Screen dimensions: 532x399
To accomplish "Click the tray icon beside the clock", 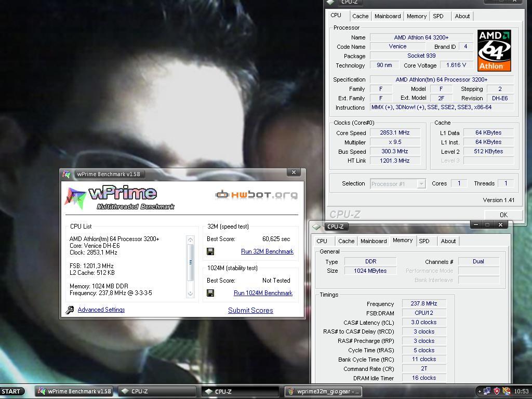I will point(507,391).
